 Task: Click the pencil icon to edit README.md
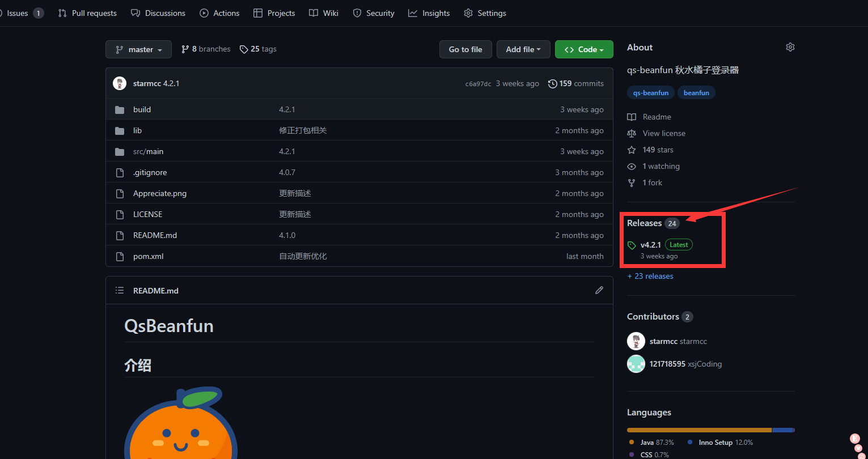[x=599, y=290]
